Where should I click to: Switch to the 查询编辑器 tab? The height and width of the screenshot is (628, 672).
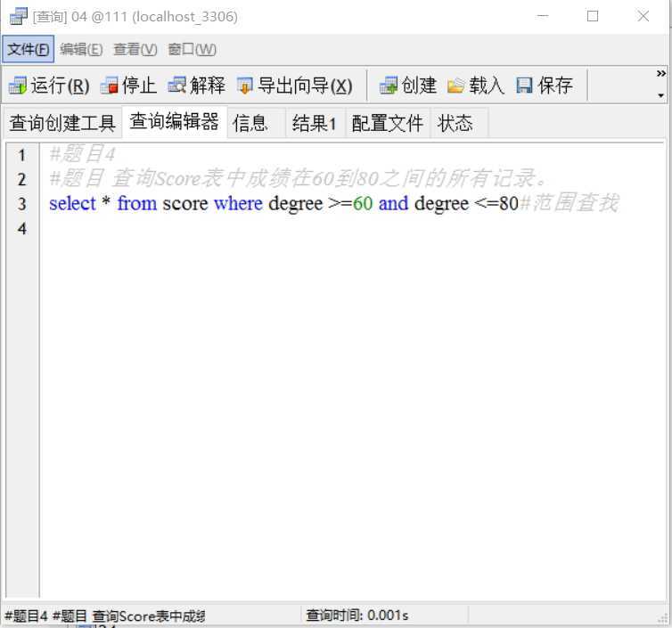tap(175, 121)
